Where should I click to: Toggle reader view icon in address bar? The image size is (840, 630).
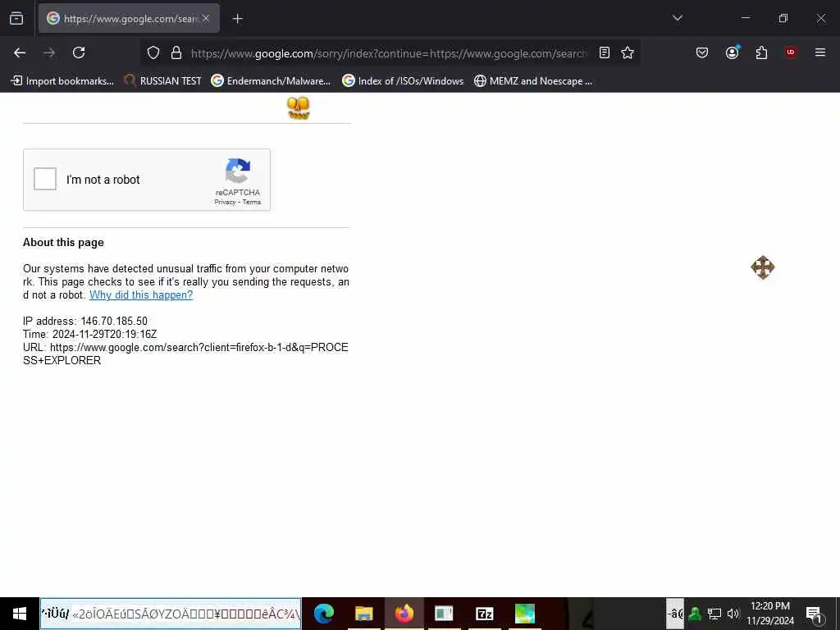(605, 52)
